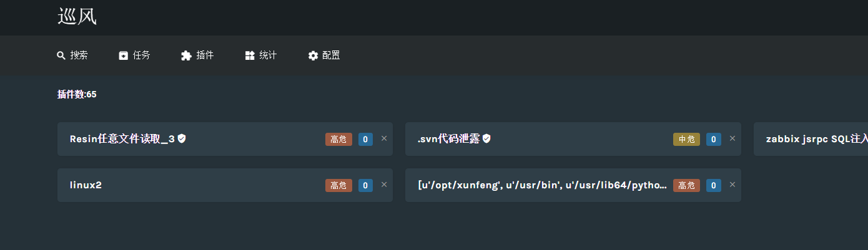This screenshot has width=868, height=250.
Task: Open the 巡风 home logo
Action: (x=77, y=16)
